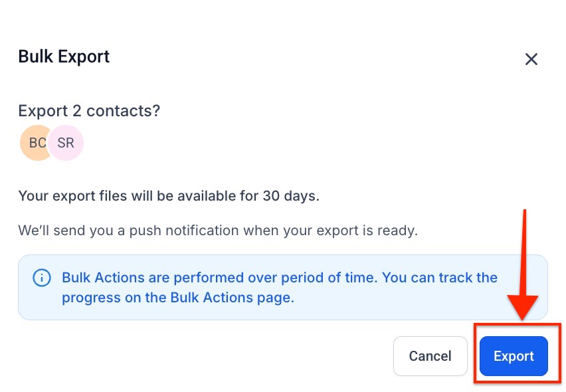The height and width of the screenshot is (392, 566).
Task: Click the Bulk Export dialog title
Action: pos(64,56)
